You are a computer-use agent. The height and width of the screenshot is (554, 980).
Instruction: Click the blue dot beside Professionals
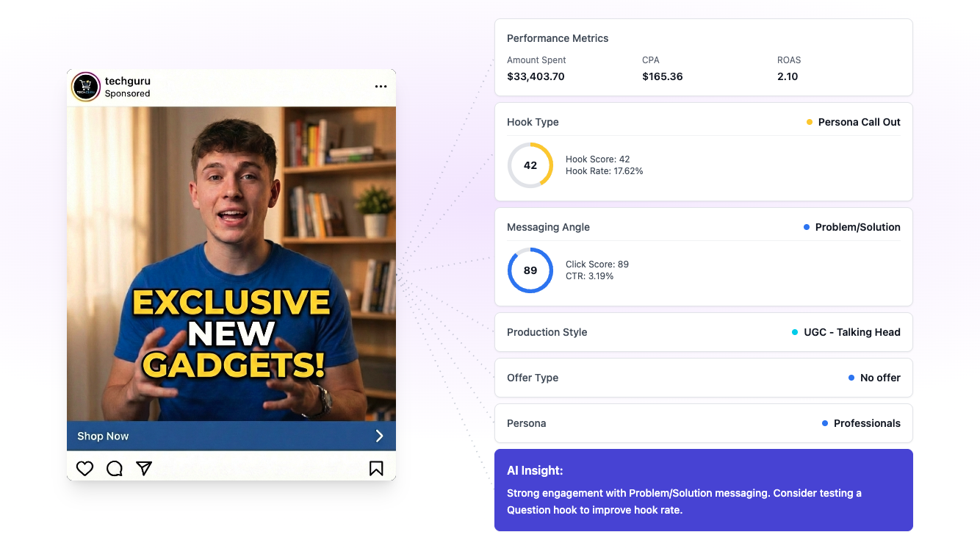tap(825, 423)
